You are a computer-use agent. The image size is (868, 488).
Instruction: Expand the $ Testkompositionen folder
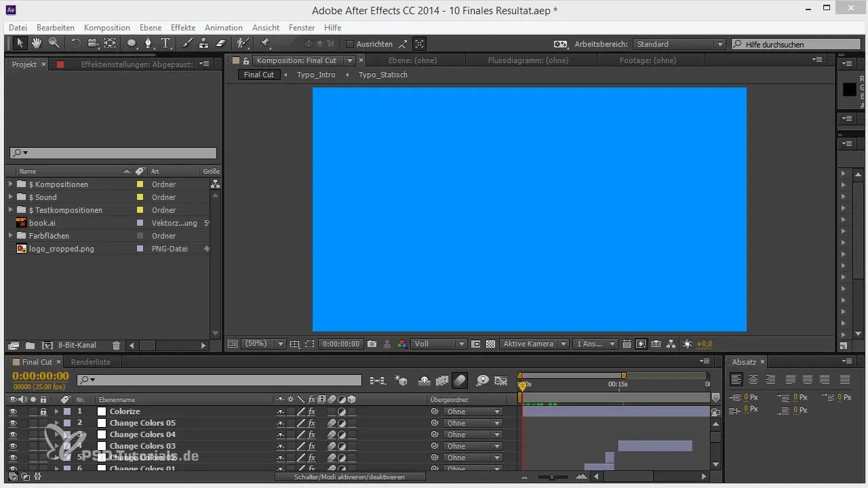click(x=10, y=210)
